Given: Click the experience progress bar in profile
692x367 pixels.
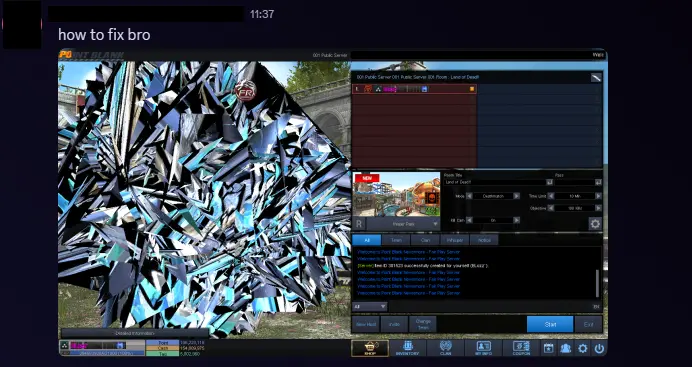Looking at the screenshot, I should point(106,353).
